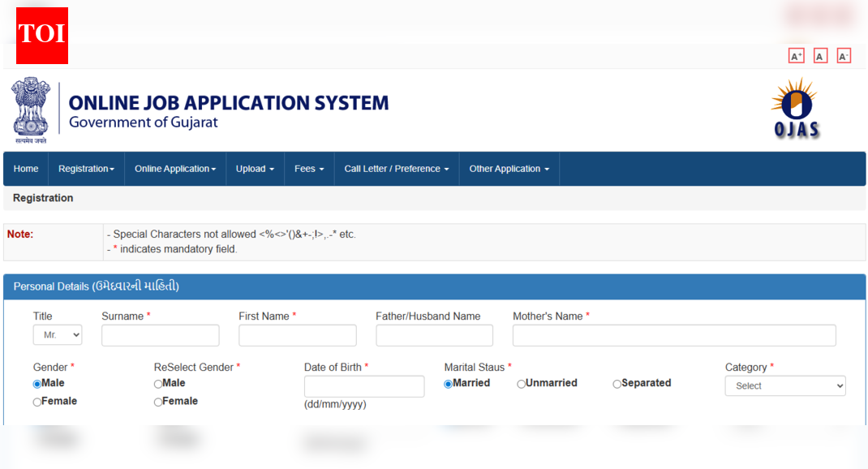
Task: Reset font size using the A icon
Action: point(820,55)
